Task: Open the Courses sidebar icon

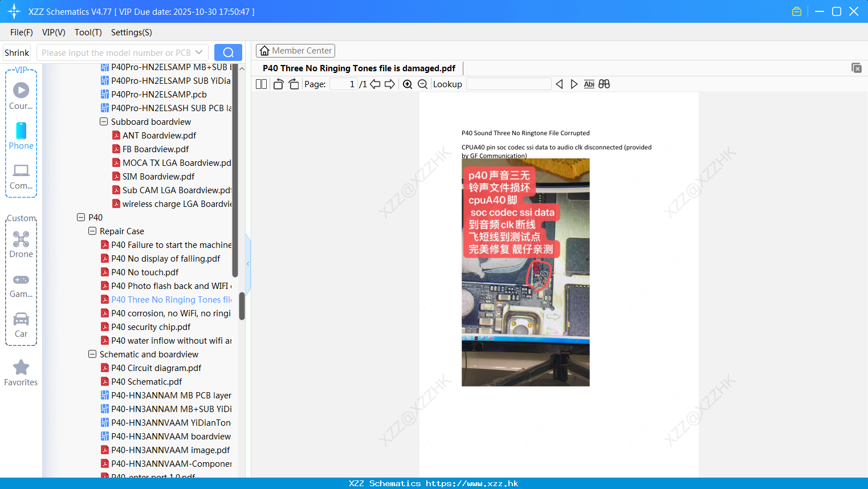Action: point(21,96)
